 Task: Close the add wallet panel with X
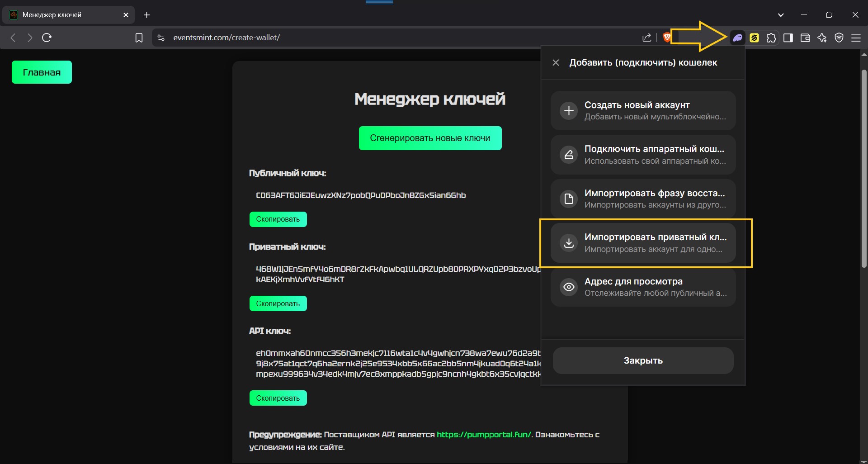556,63
